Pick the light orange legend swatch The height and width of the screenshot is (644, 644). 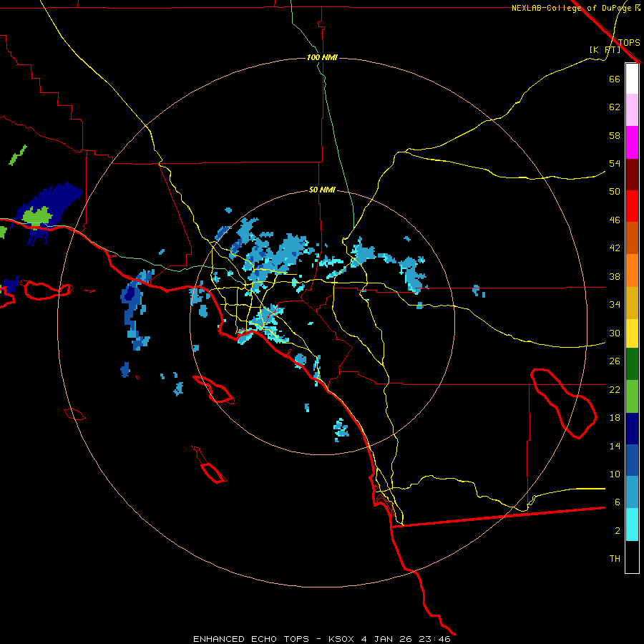(x=632, y=270)
